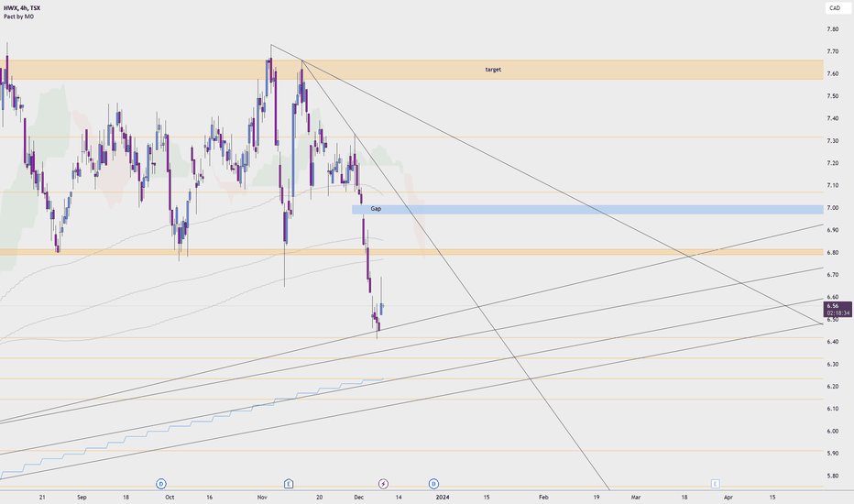This screenshot has height=504, width=854.
Task: Click the HWX, 4h, TSX chart title
Action: (22, 8)
